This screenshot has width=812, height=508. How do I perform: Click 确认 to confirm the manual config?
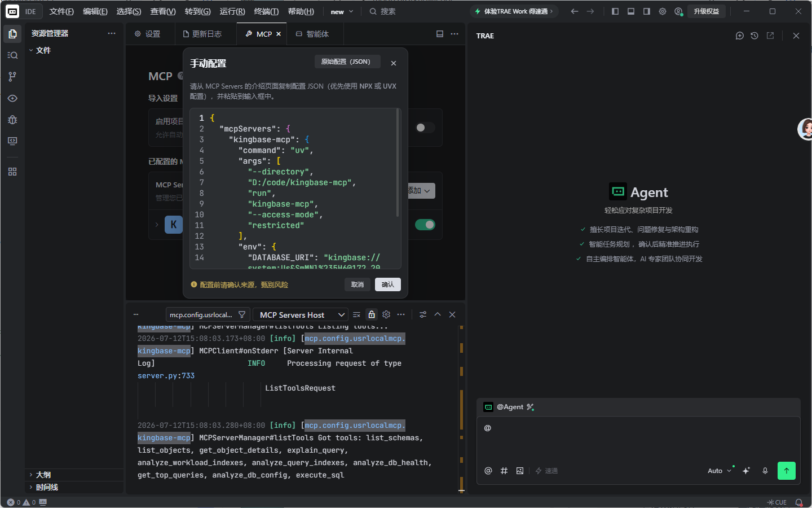pyautogui.click(x=388, y=284)
